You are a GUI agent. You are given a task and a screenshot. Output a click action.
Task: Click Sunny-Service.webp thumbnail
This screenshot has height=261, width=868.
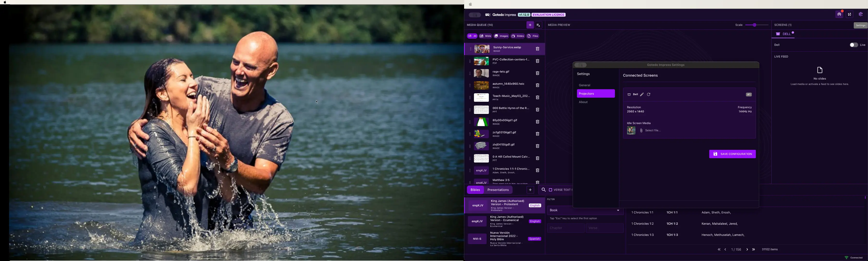point(482,49)
